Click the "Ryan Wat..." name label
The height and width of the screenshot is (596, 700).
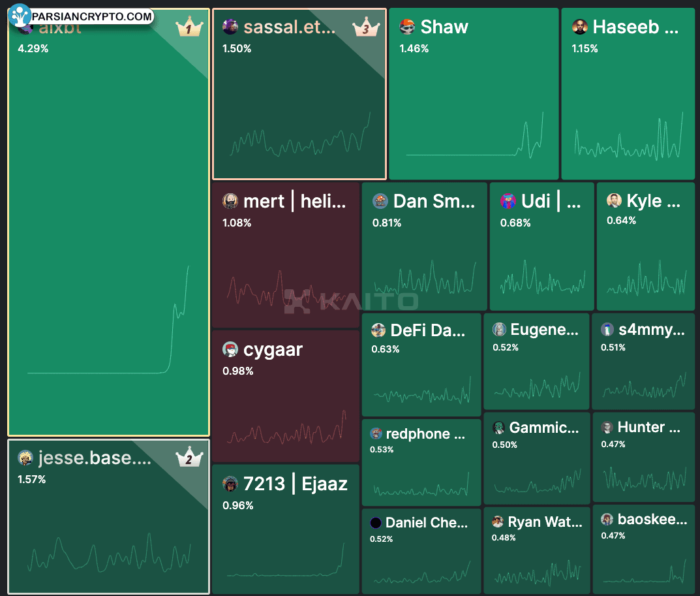[545, 522]
